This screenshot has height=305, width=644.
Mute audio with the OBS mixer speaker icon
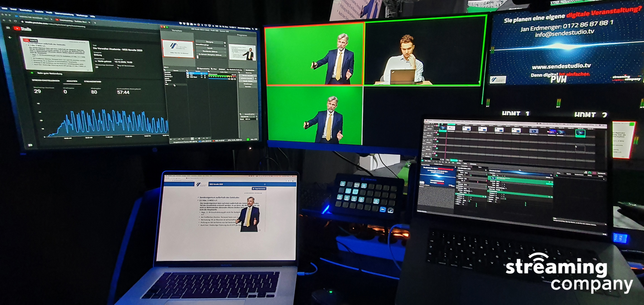tap(232, 79)
